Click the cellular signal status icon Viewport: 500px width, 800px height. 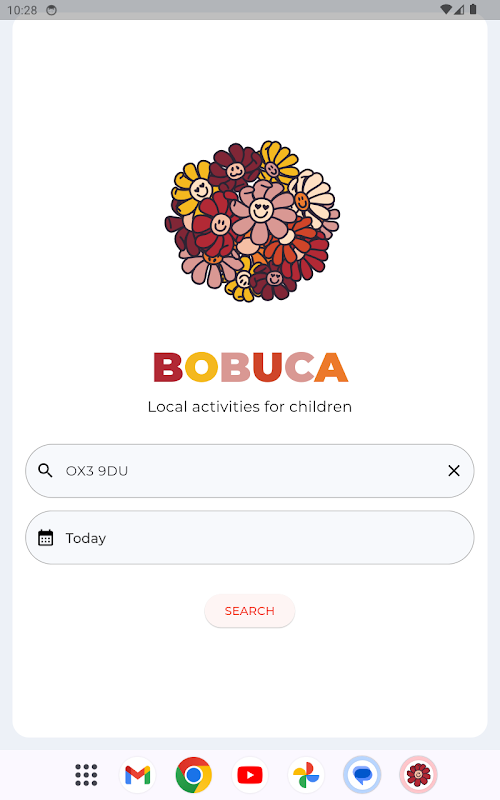click(460, 9)
